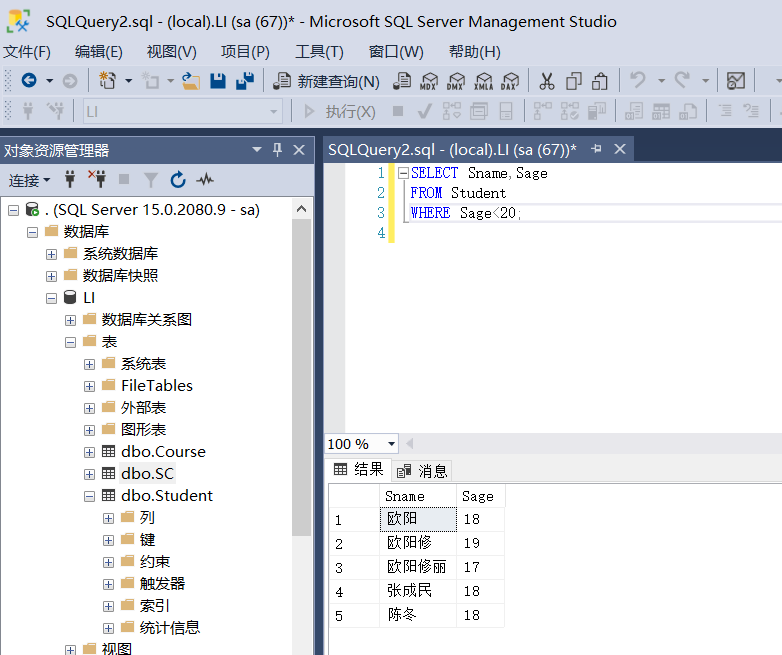This screenshot has height=655, width=782.
Task: Select the FileTables folder
Action: pyautogui.click(x=157, y=386)
